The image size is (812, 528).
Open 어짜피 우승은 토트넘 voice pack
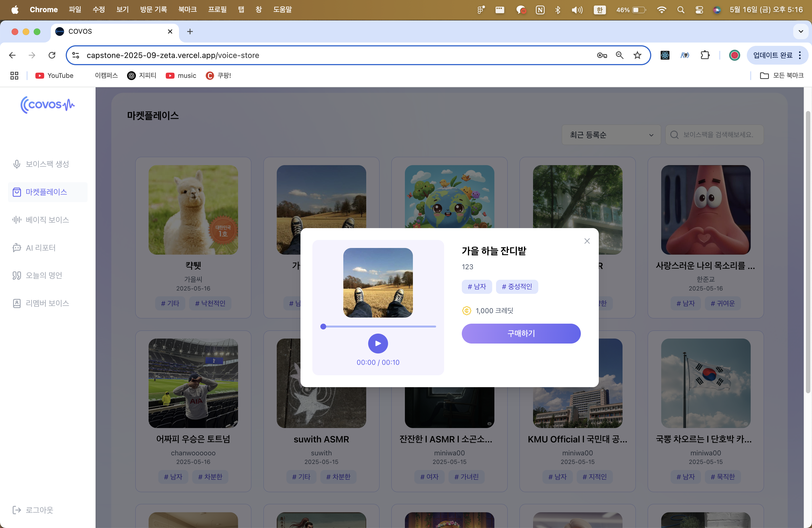[x=193, y=411]
